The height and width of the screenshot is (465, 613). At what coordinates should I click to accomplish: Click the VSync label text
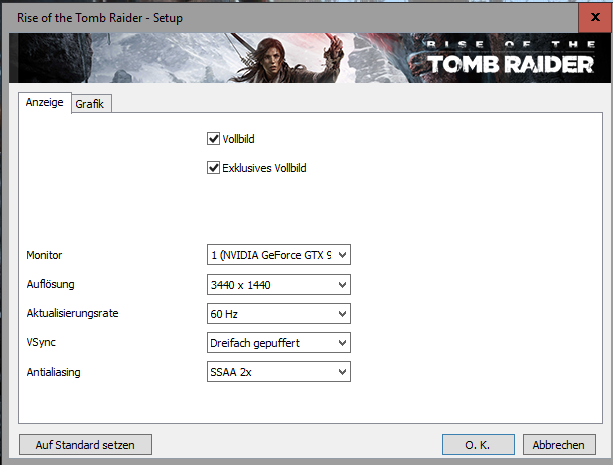point(41,342)
